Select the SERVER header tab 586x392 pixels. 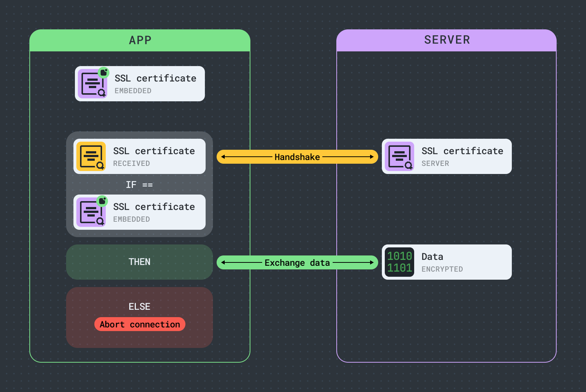point(446,40)
